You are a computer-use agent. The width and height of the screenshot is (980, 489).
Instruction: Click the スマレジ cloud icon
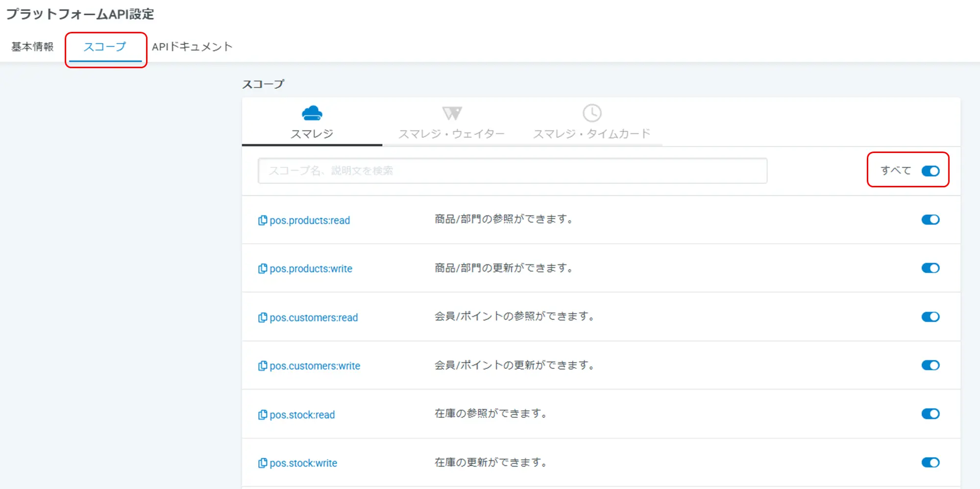click(x=312, y=113)
